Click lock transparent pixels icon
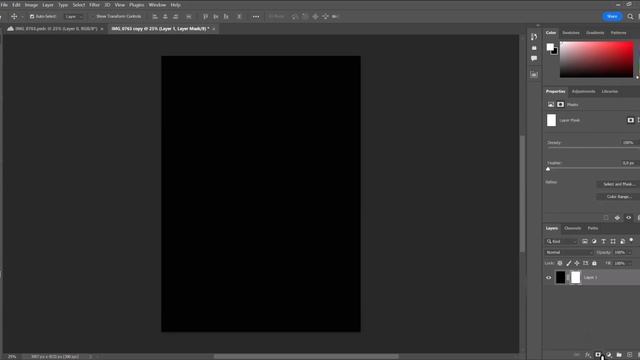 point(560,263)
